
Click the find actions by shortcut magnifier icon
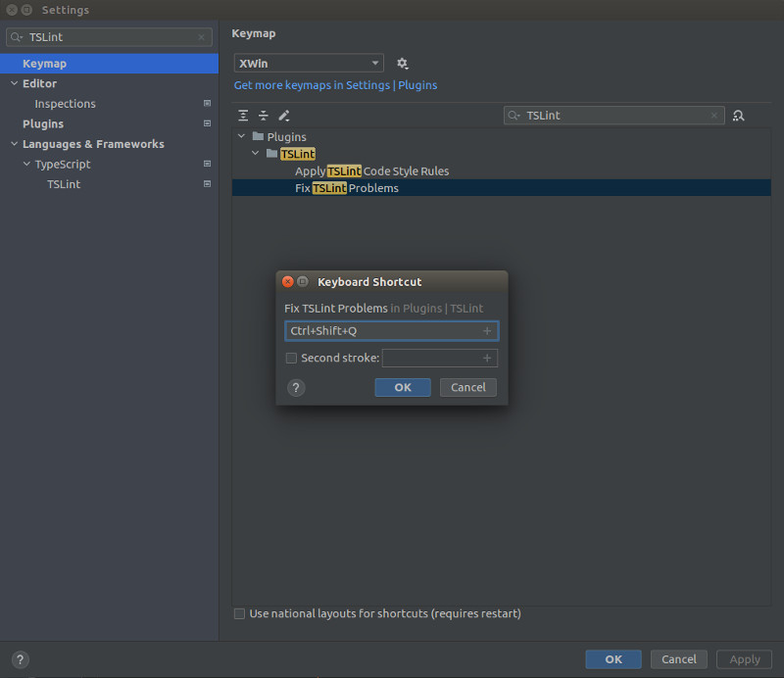[x=739, y=115]
